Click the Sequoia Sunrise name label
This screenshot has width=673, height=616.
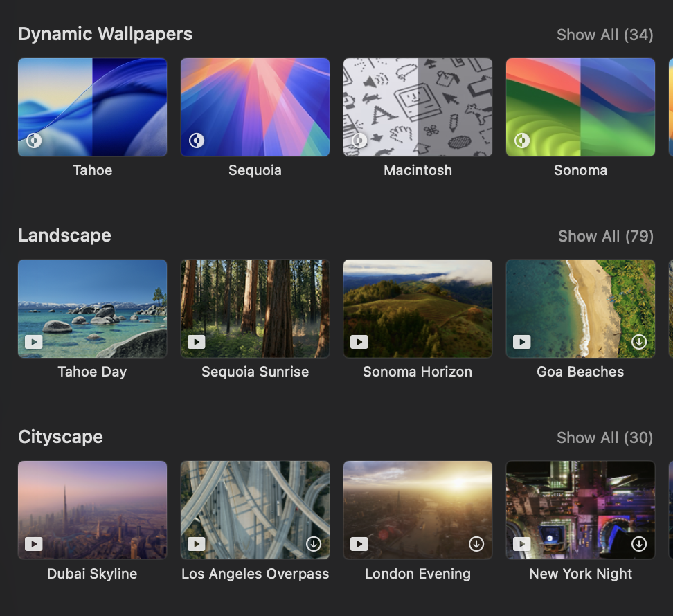coord(255,372)
